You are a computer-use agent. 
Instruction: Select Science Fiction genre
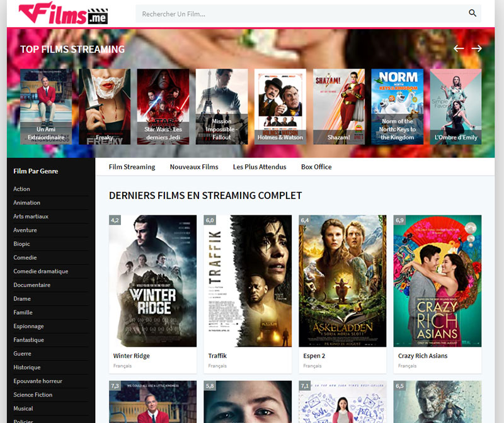[33, 395]
